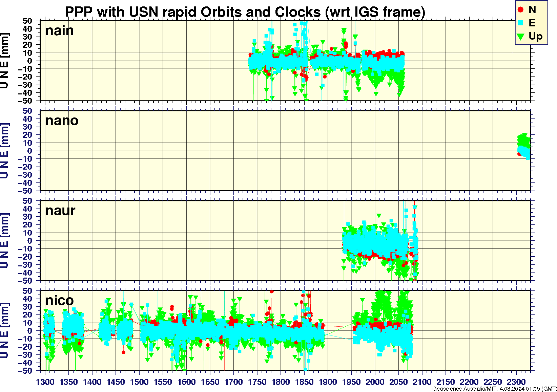The width and height of the screenshot is (557, 392).
Task: Click the 0 y-axis value of nano panel
Action: point(30,151)
